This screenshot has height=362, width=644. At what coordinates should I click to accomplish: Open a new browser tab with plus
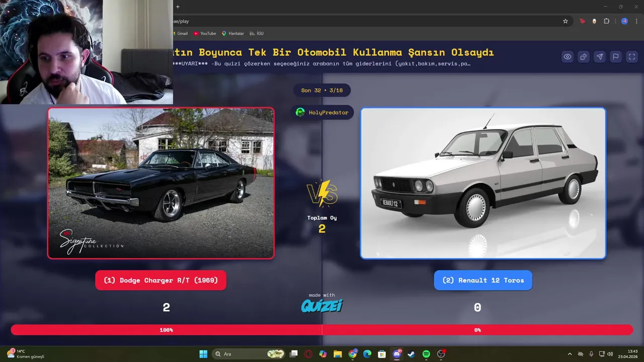[x=178, y=7]
